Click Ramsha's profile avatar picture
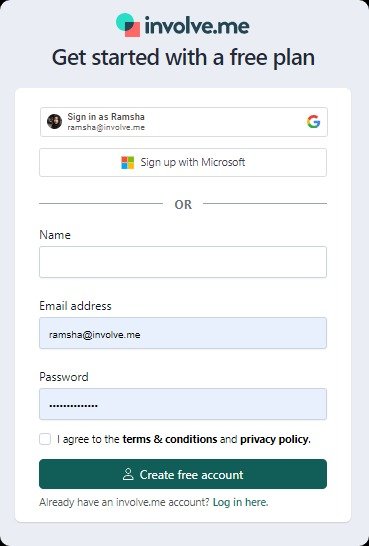 click(x=55, y=122)
